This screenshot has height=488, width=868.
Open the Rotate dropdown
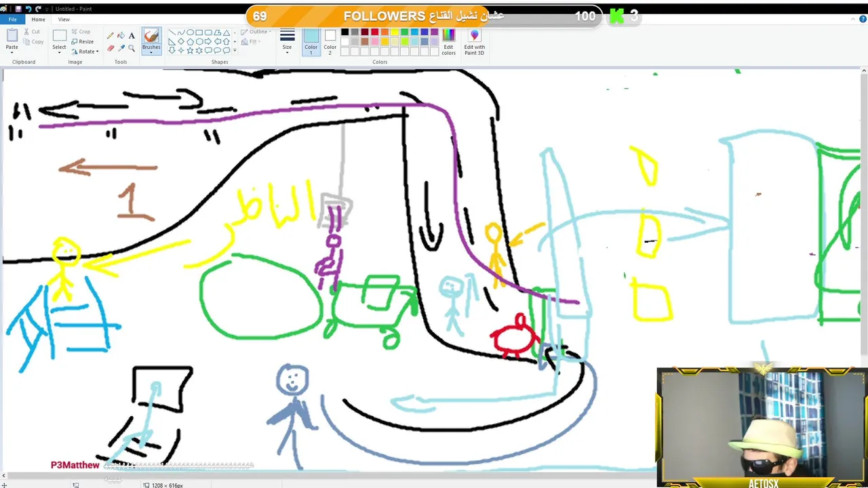[85, 52]
